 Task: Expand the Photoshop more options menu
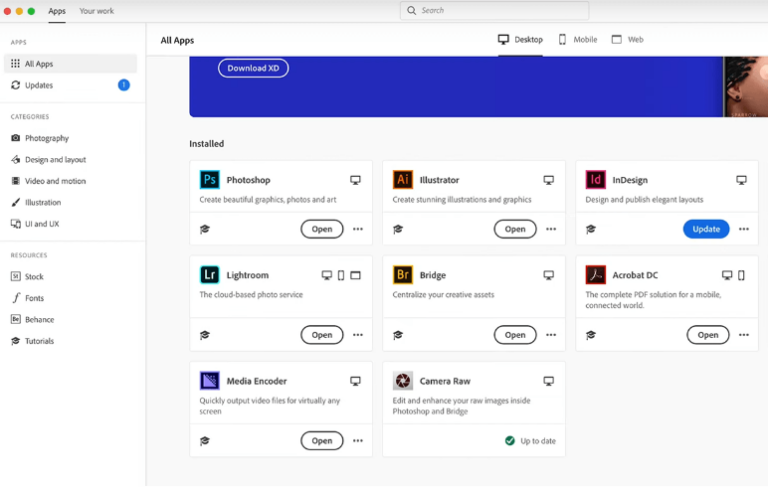pos(357,229)
